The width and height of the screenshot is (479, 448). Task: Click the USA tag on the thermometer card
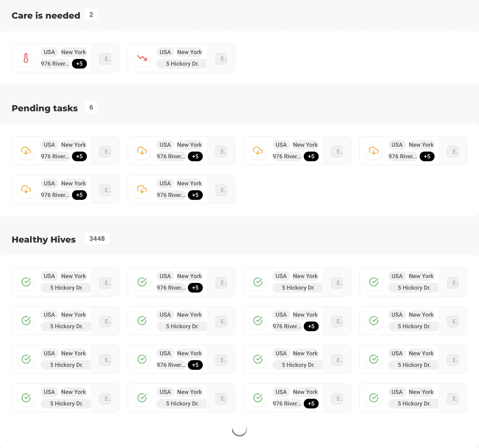click(49, 52)
